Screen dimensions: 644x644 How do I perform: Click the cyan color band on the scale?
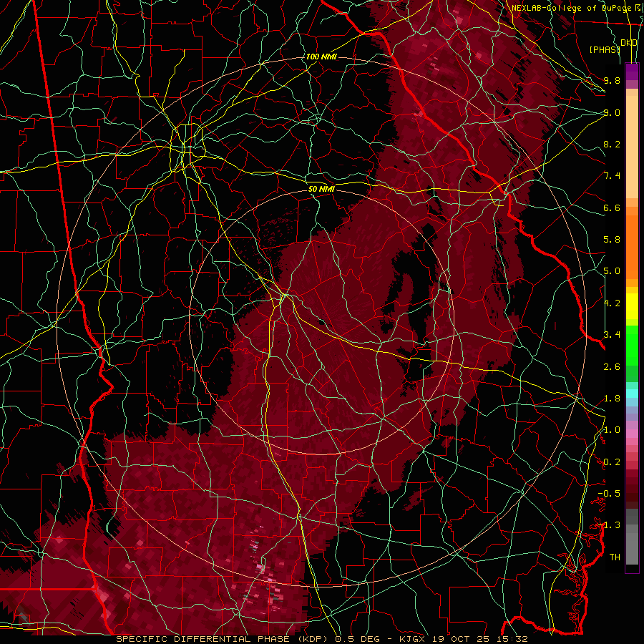[x=632, y=394]
